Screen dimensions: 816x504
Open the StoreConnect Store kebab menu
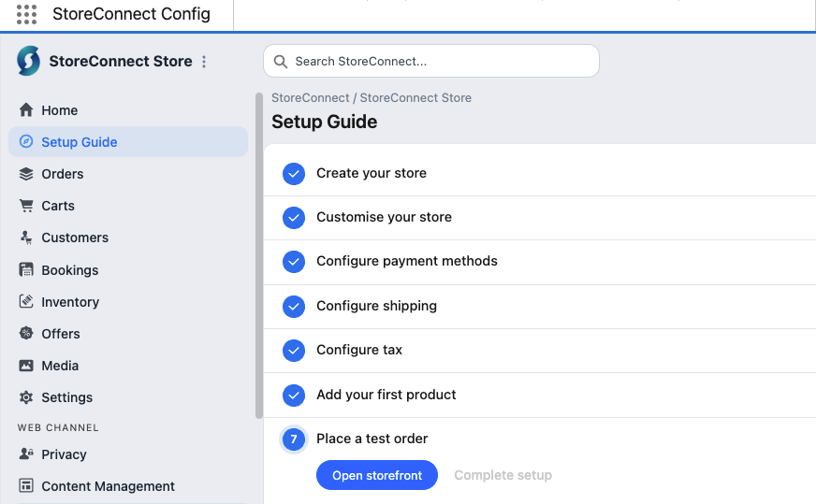(204, 62)
